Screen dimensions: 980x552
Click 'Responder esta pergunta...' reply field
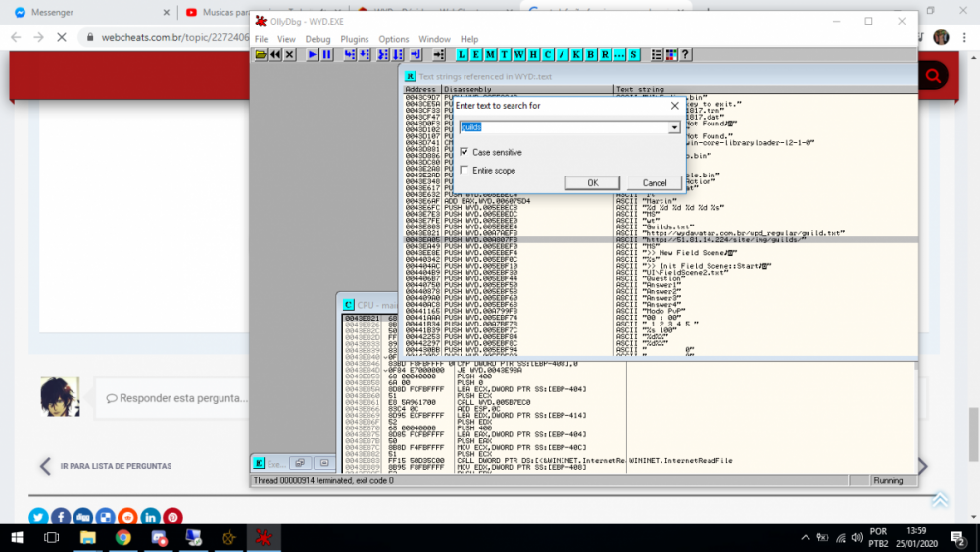[176, 398]
